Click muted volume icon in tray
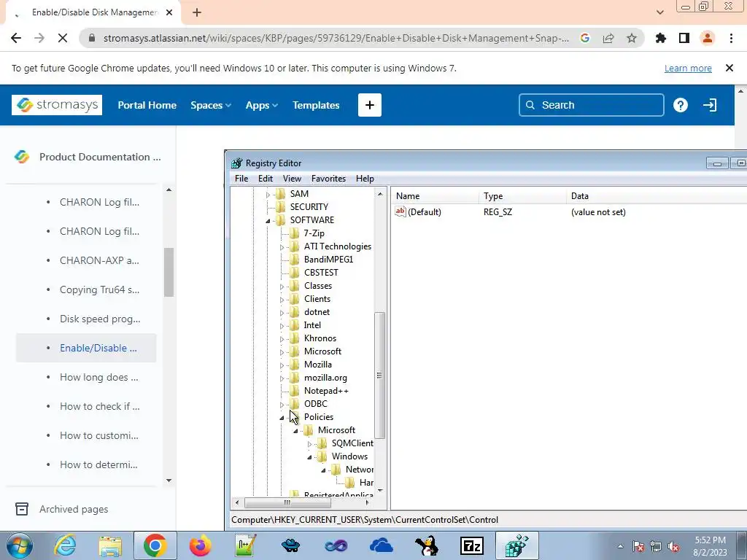The width and height of the screenshot is (747, 560). (673, 546)
